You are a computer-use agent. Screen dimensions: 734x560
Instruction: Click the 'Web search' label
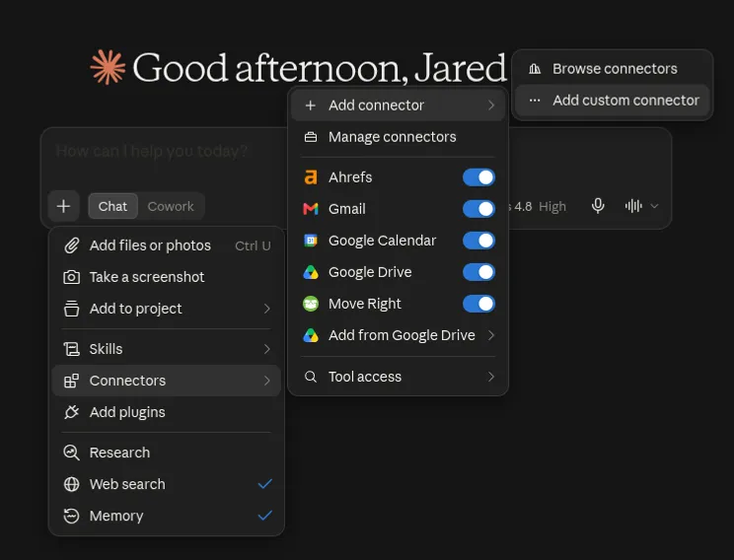127,484
